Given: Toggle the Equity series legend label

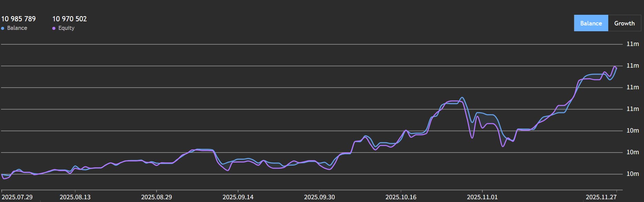Looking at the screenshot, I should 66,28.
